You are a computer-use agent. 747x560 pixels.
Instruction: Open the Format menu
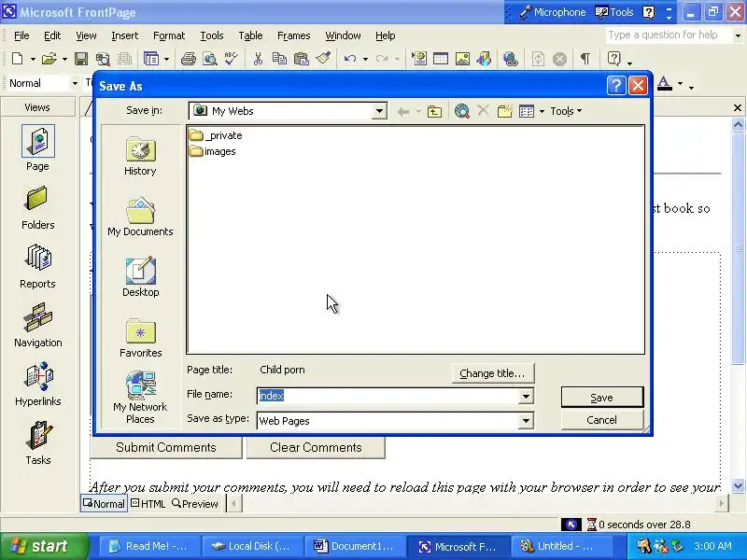169,35
